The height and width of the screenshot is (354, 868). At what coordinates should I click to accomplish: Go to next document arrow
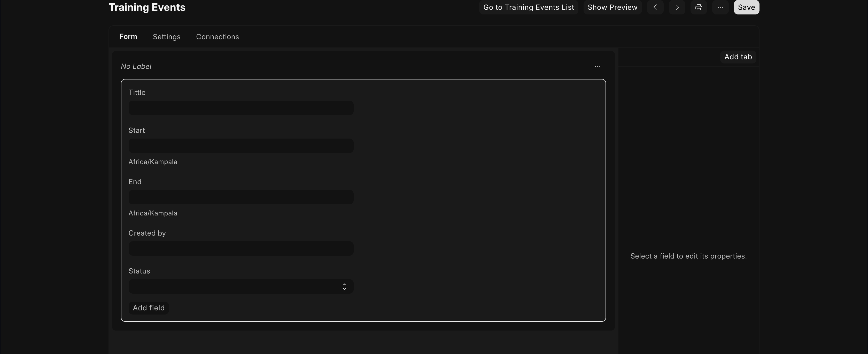(x=677, y=7)
